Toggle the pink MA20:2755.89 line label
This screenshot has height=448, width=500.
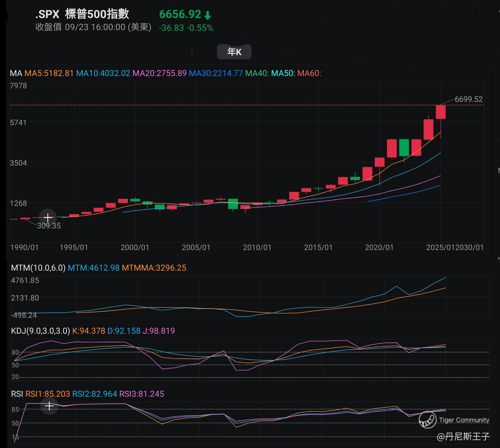159,73
